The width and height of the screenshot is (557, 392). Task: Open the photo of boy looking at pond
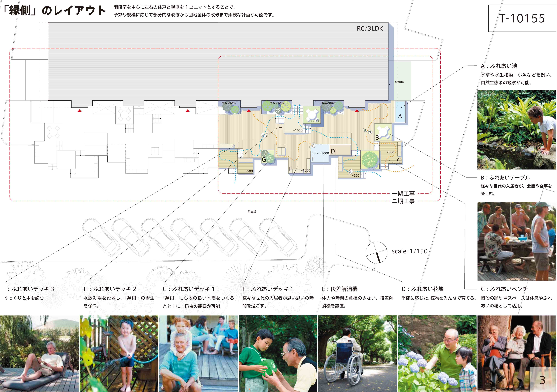[516, 130]
